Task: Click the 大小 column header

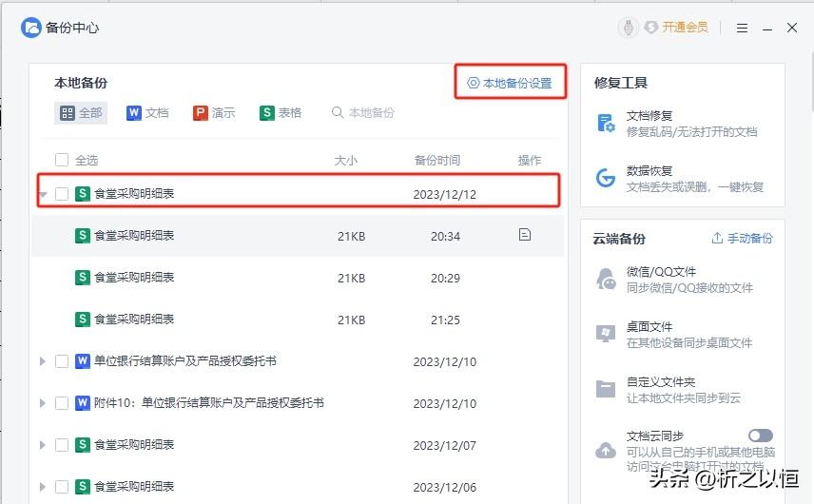Action: tap(346, 161)
